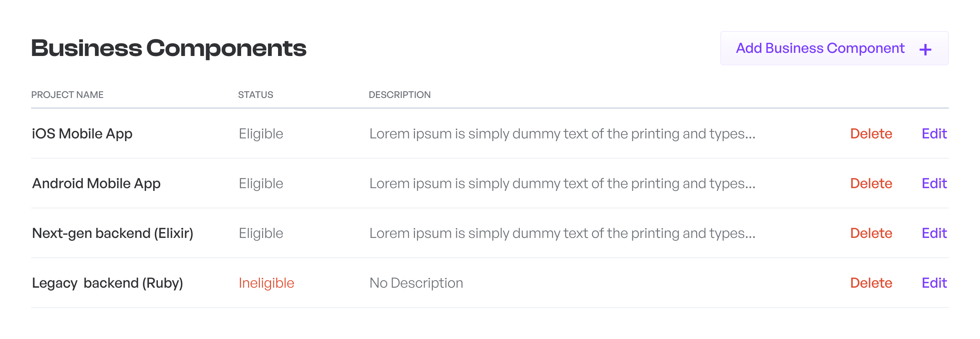Open the Next-gen backend (Elixir) project

tap(112, 233)
